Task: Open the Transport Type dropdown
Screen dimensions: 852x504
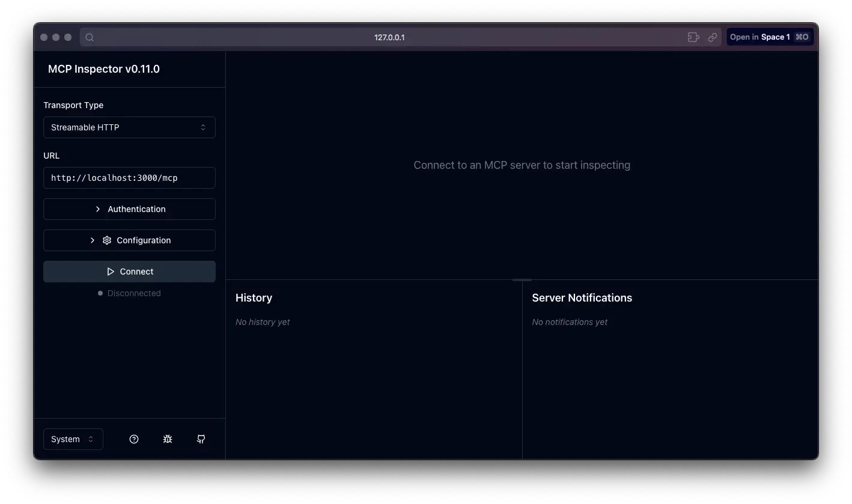Action: pyautogui.click(x=129, y=127)
